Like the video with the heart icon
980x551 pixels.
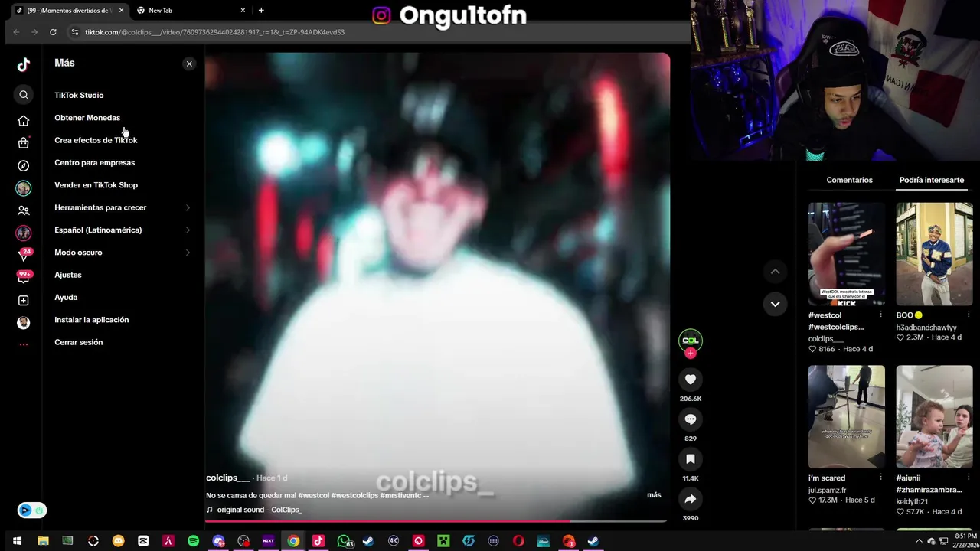(x=691, y=380)
